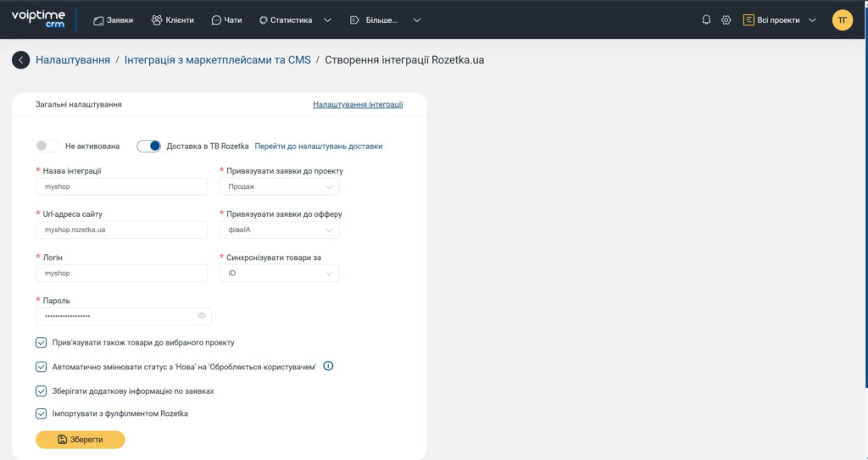This screenshot has width=868, height=460.
Task: Turn off Доставка в ТВ Rozetka switch
Action: coord(149,147)
